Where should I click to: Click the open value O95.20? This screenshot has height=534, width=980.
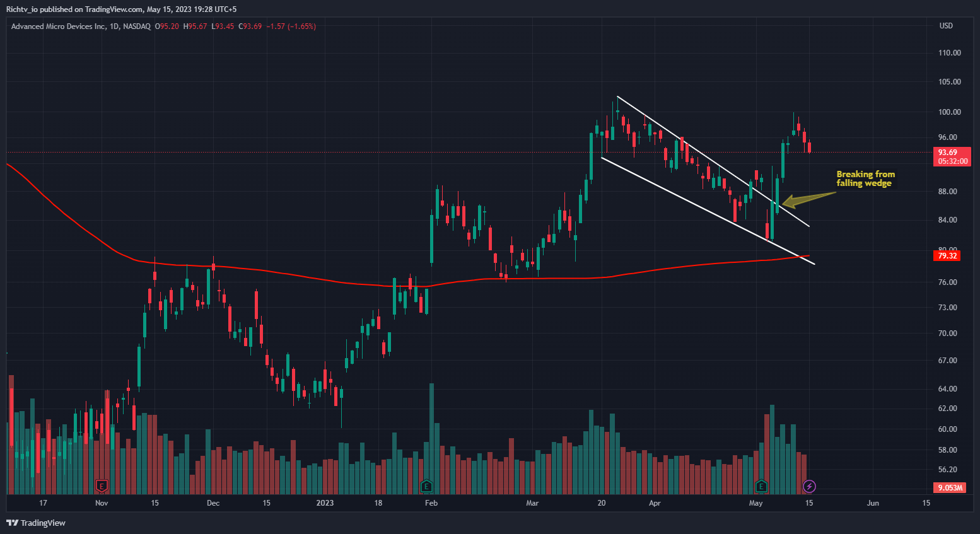coord(168,26)
